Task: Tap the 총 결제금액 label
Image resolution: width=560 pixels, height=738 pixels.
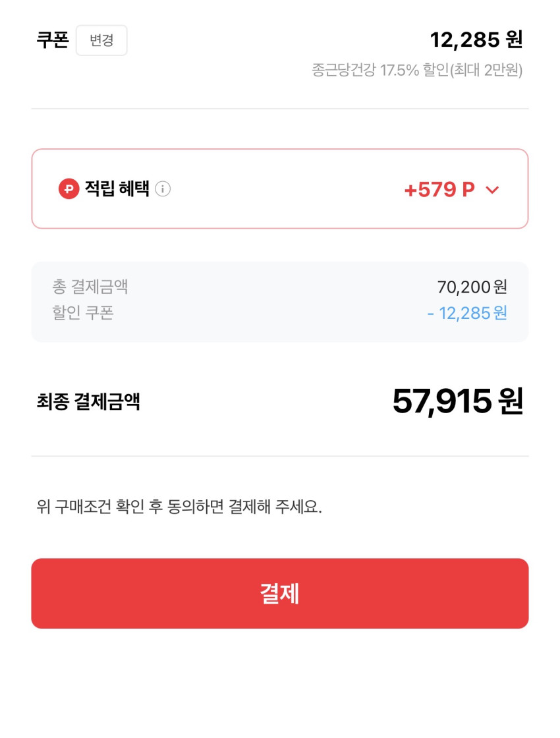Action: [x=90, y=287]
